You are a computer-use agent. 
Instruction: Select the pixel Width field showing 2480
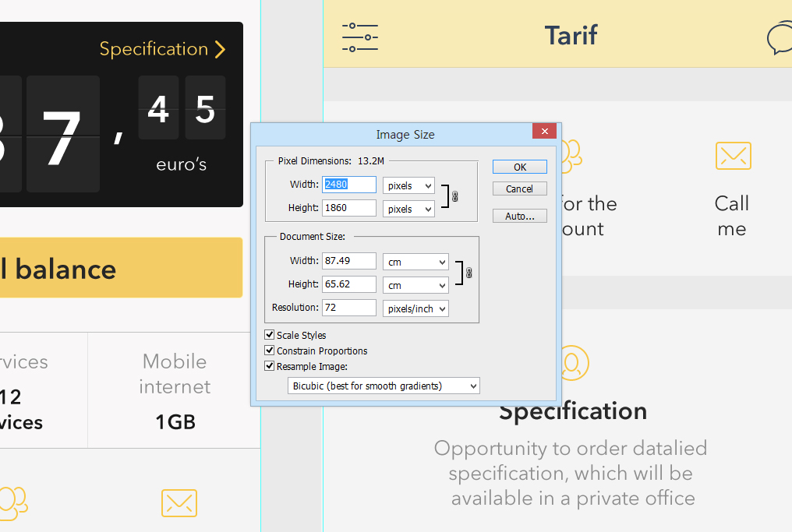(349, 185)
